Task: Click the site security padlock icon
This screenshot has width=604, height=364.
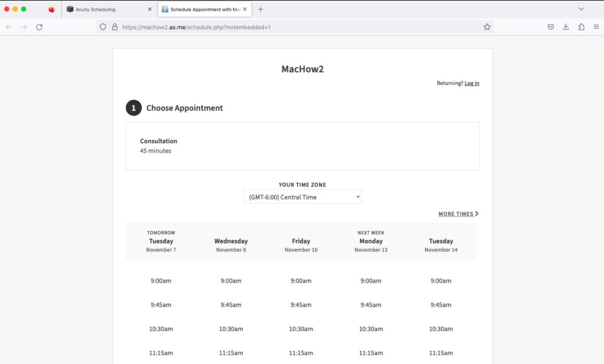Action: tap(114, 27)
